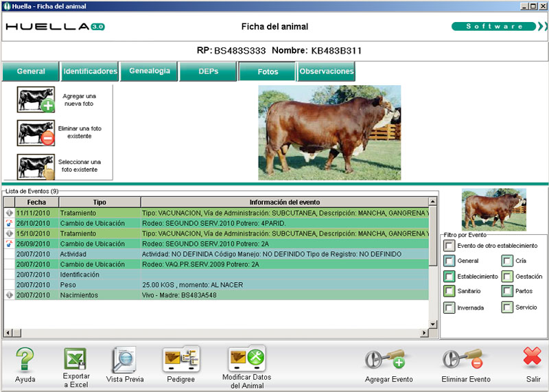Click the Huella 3.0 logo
Viewport: 549px width, 392px height.
[x=56, y=27]
